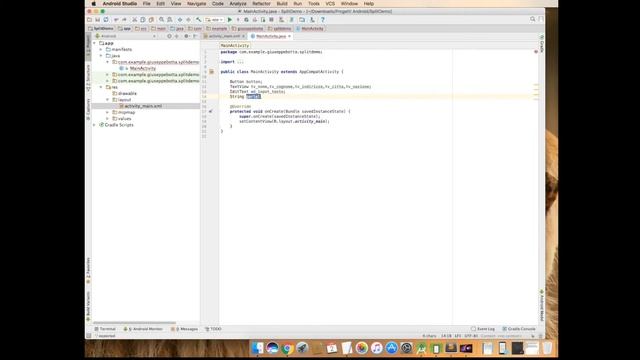Image resolution: width=640 pixels, height=360 pixels.
Task: Open the Refactor menu
Action: click(x=261, y=4)
